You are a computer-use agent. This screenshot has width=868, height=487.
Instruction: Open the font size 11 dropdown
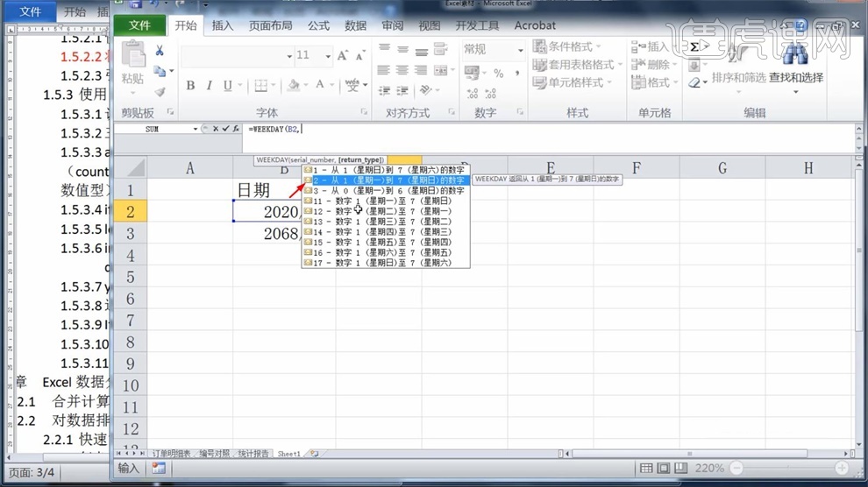click(x=328, y=56)
